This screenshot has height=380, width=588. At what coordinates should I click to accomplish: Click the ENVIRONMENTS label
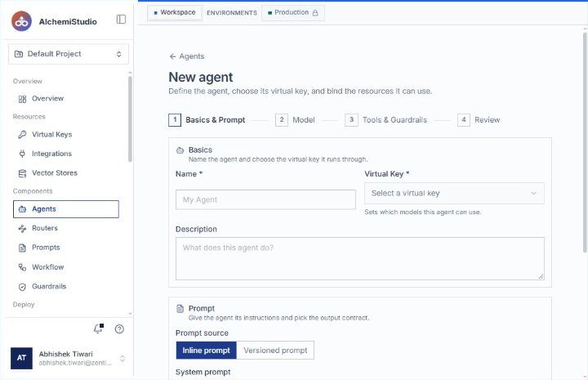coord(232,13)
